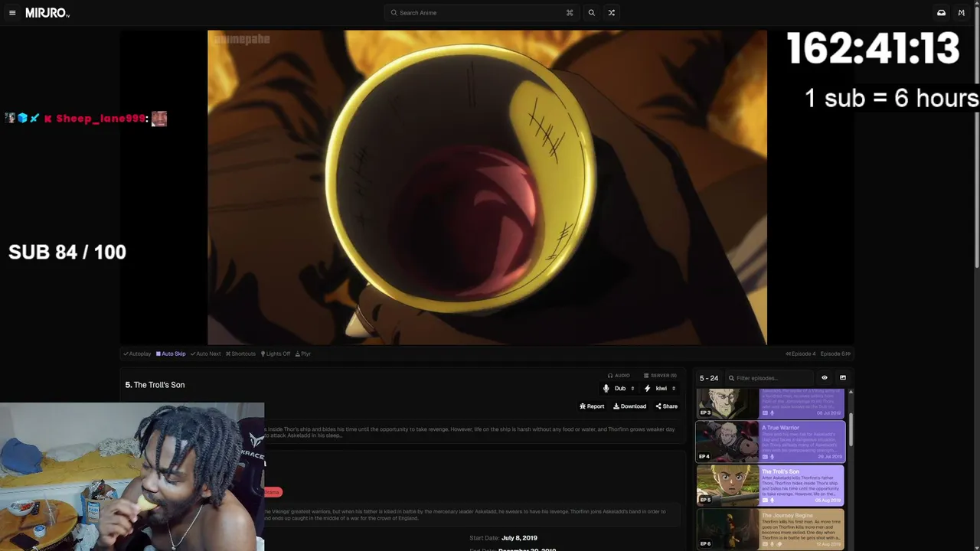The width and height of the screenshot is (980, 551).
Task: Switch episode list layout with image icon
Action: pos(843,377)
